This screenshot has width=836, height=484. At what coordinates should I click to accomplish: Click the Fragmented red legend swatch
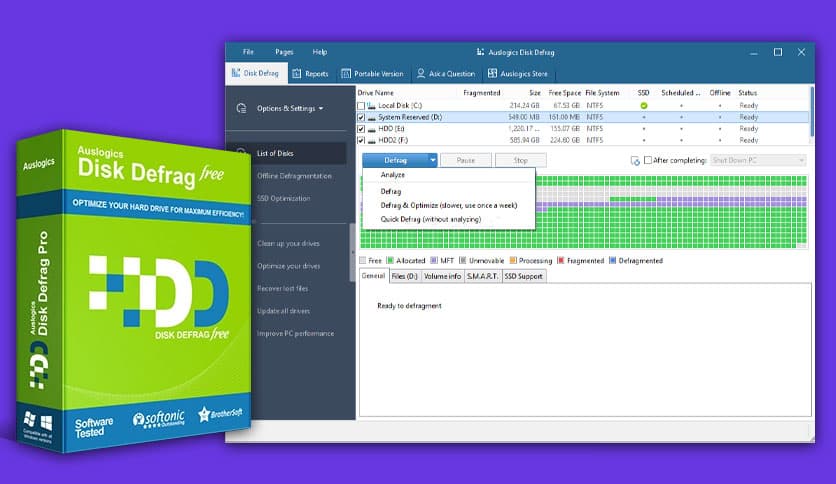tap(560, 261)
